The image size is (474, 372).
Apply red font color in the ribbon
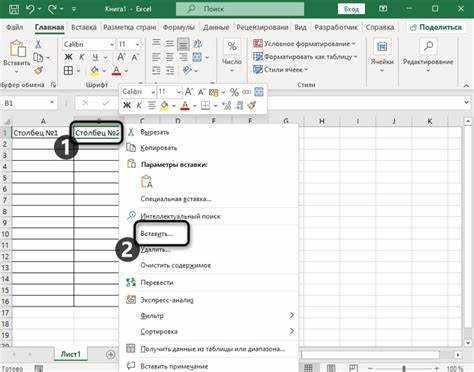click(116, 70)
